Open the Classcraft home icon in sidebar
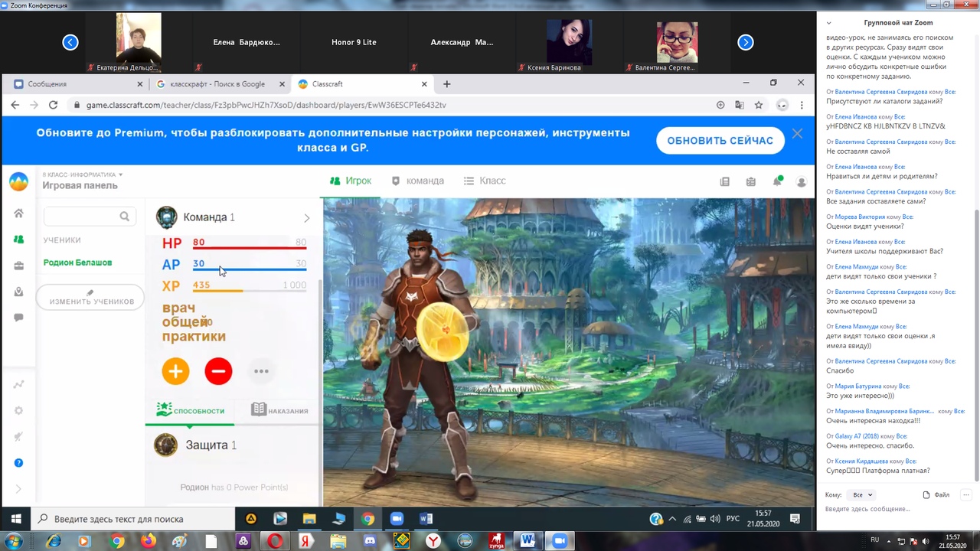This screenshot has width=980, height=551. pos(18,214)
